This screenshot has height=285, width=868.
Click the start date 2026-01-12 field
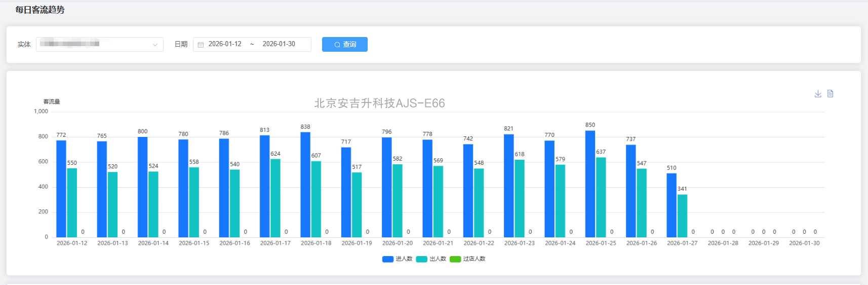pyautogui.click(x=225, y=44)
